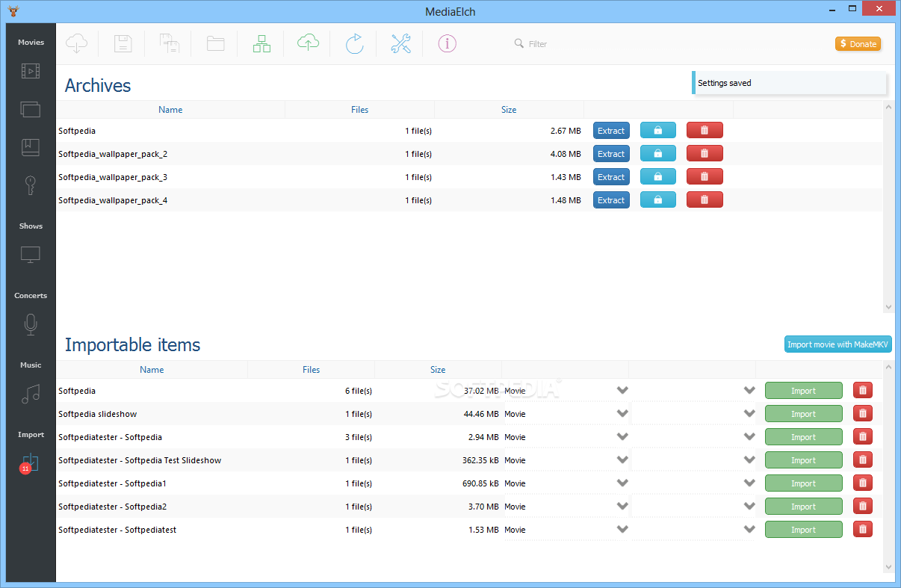Sort importable items by Name header

coord(152,370)
